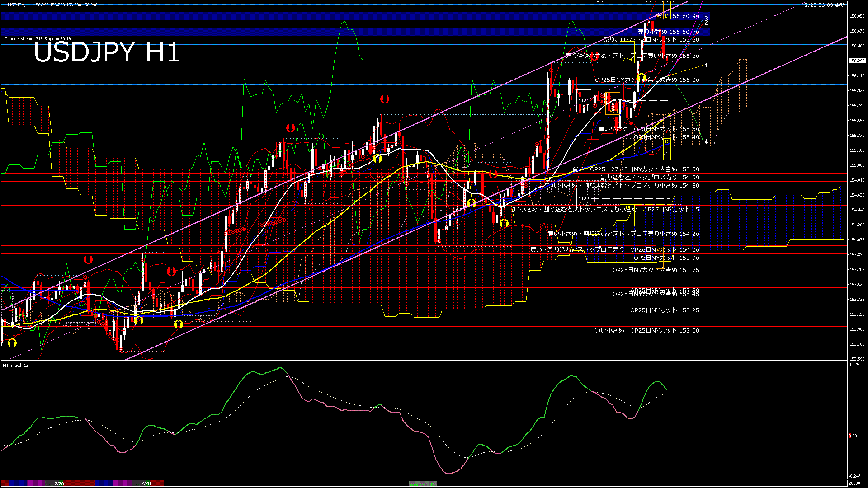Click the Channel size and Slope label
This screenshot has width=868, height=488.
click(x=38, y=39)
